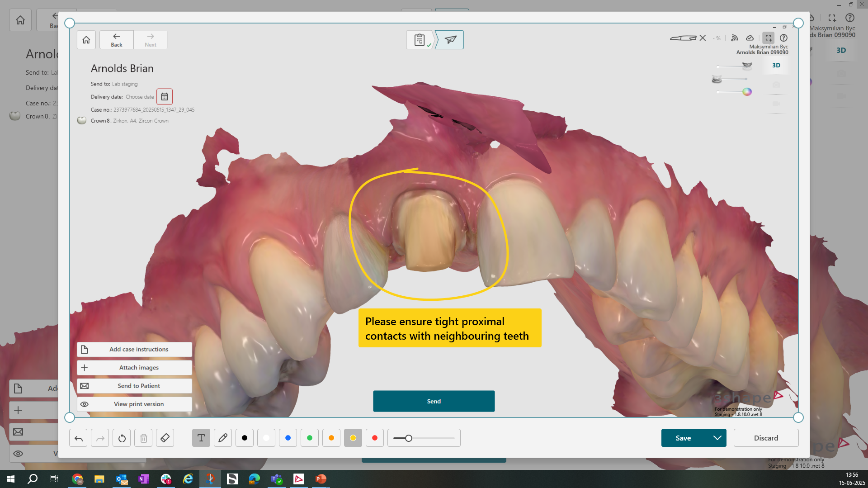Click Add case instructions
The width and height of the screenshot is (868, 488).
coord(134,350)
